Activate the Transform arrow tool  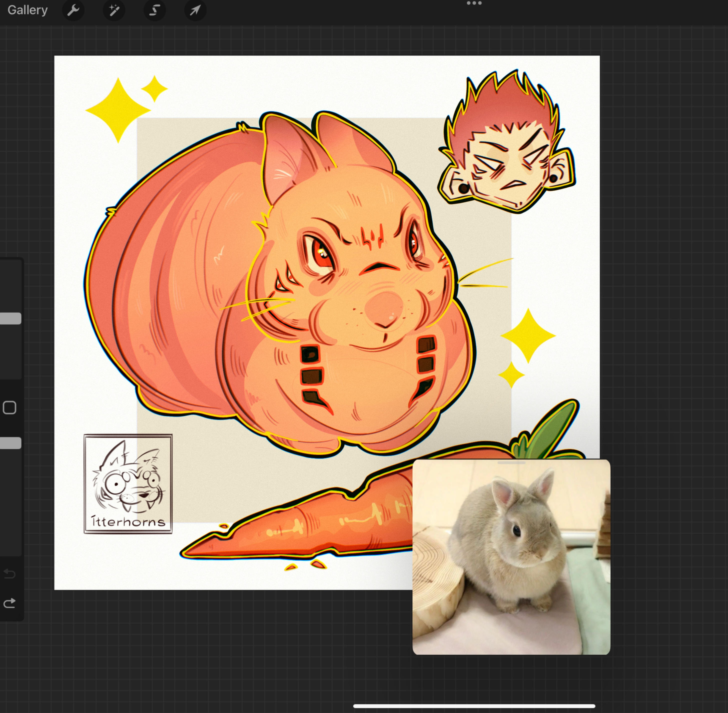click(195, 10)
